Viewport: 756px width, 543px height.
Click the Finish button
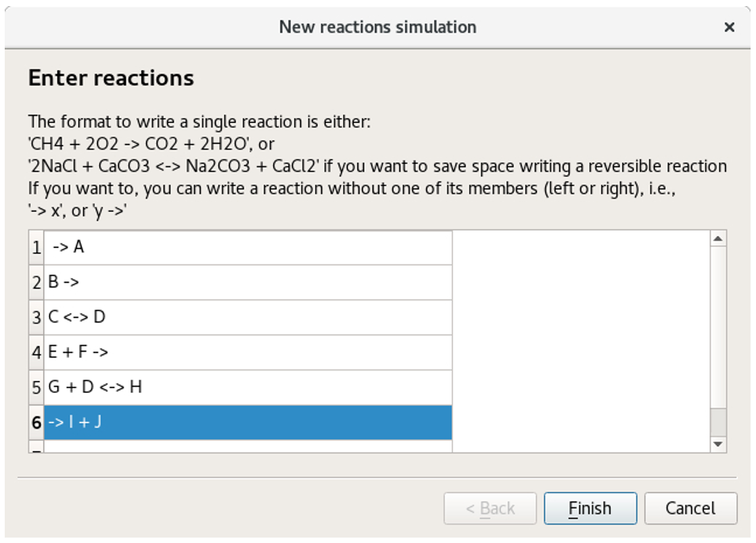click(590, 508)
